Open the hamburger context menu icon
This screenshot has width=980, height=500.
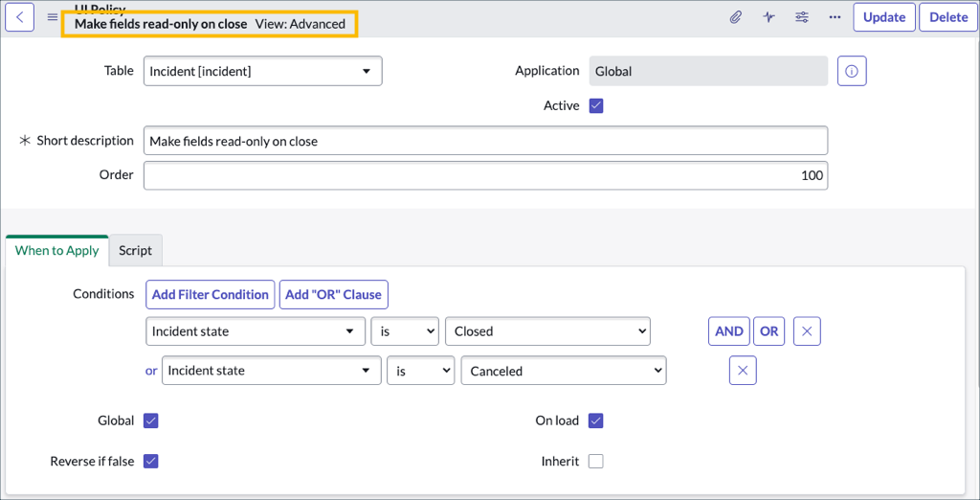[53, 17]
